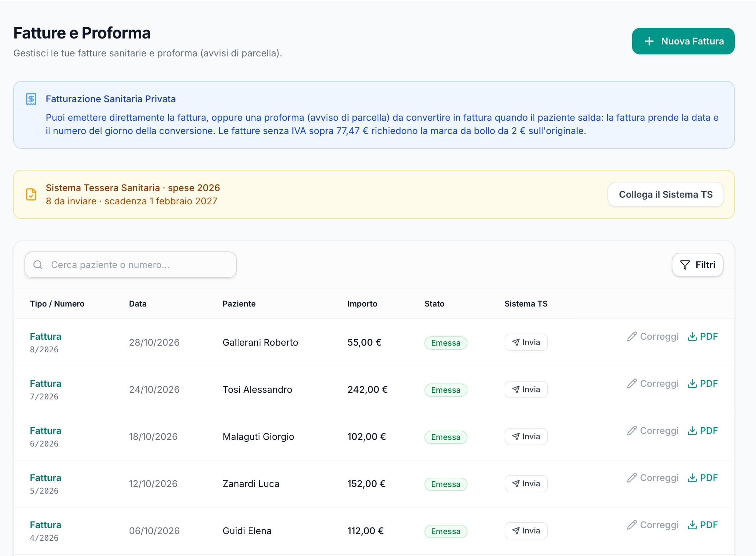Open Fattura 4/2026 link
756x556 pixels.
pyautogui.click(x=45, y=525)
